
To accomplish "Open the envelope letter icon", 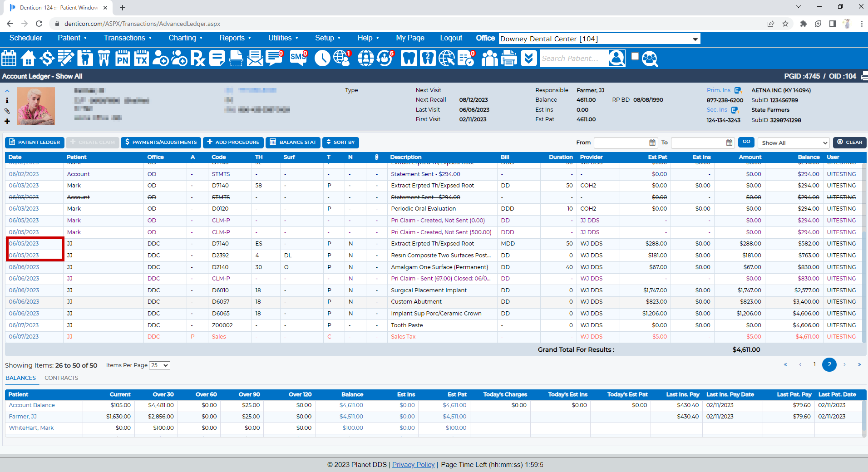I will click(255, 59).
